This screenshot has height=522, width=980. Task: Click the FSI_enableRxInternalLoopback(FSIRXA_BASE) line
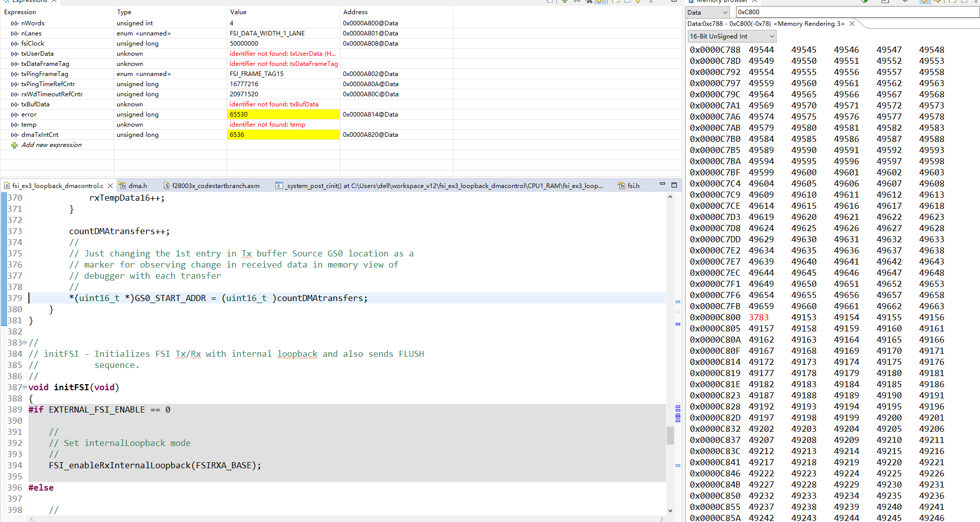(x=155, y=465)
